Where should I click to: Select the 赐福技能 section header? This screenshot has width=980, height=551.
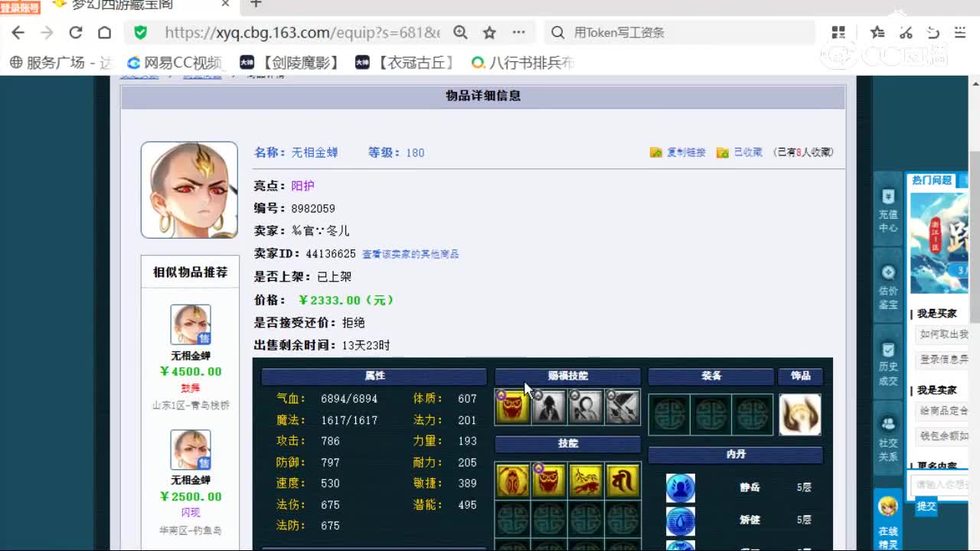(567, 377)
